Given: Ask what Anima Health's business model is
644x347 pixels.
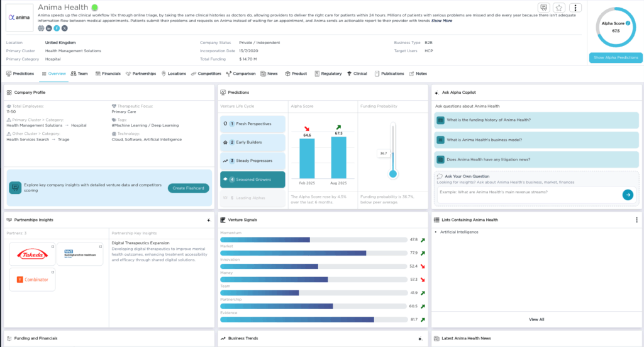Looking at the screenshot, I should point(536,140).
